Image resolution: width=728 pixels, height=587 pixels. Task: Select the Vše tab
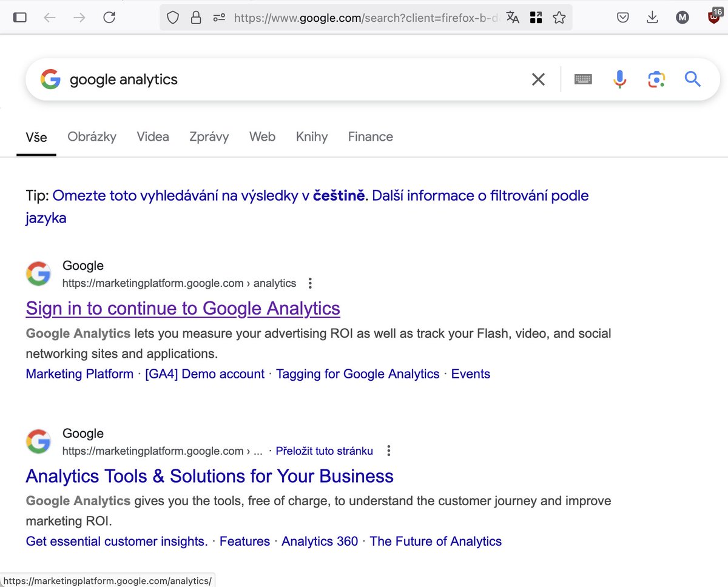(x=36, y=137)
